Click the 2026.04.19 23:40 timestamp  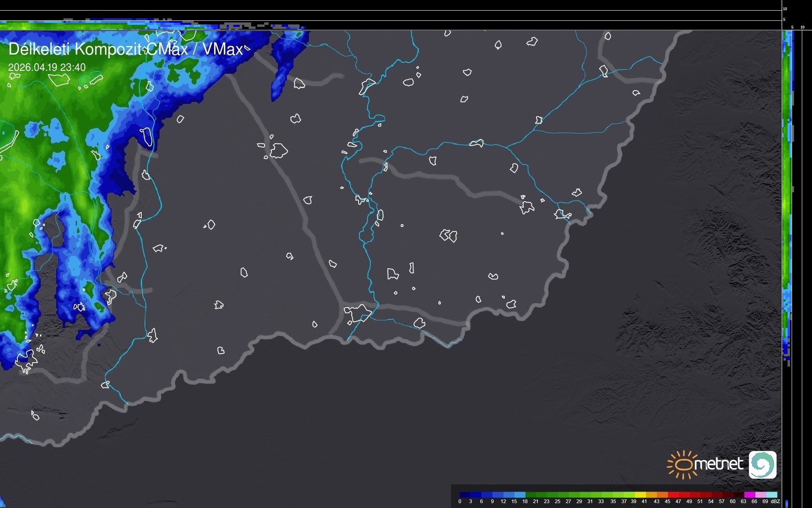click(47, 67)
